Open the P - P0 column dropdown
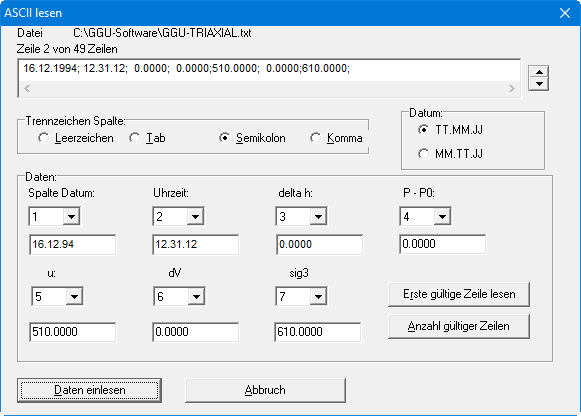 pos(442,216)
